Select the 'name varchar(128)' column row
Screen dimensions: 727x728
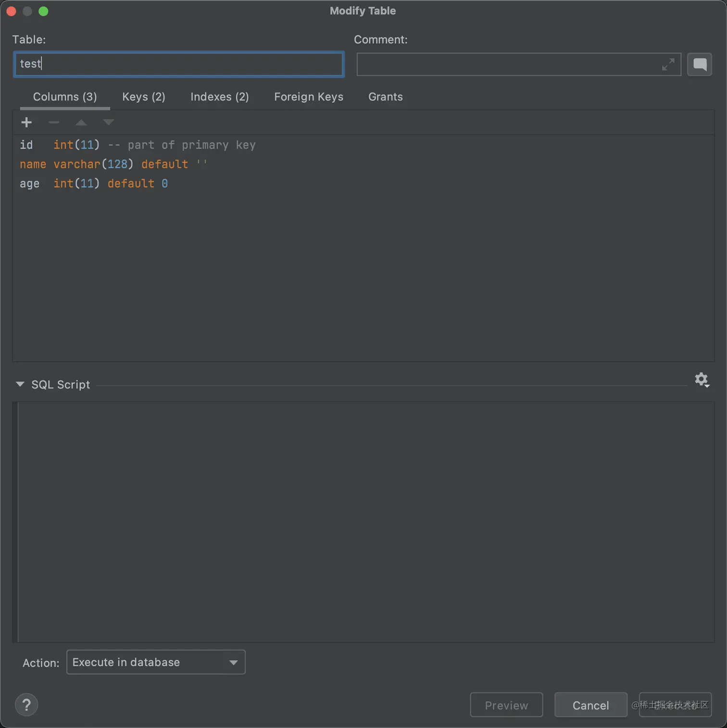coord(363,164)
